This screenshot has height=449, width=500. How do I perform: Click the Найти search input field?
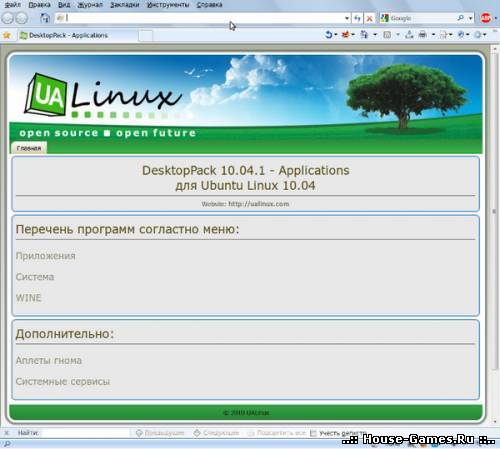pyautogui.click(x=85, y=433)
